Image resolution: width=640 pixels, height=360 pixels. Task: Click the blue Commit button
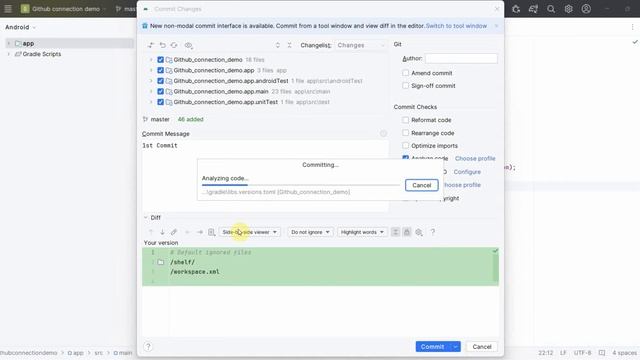click(x=433, y=347)
